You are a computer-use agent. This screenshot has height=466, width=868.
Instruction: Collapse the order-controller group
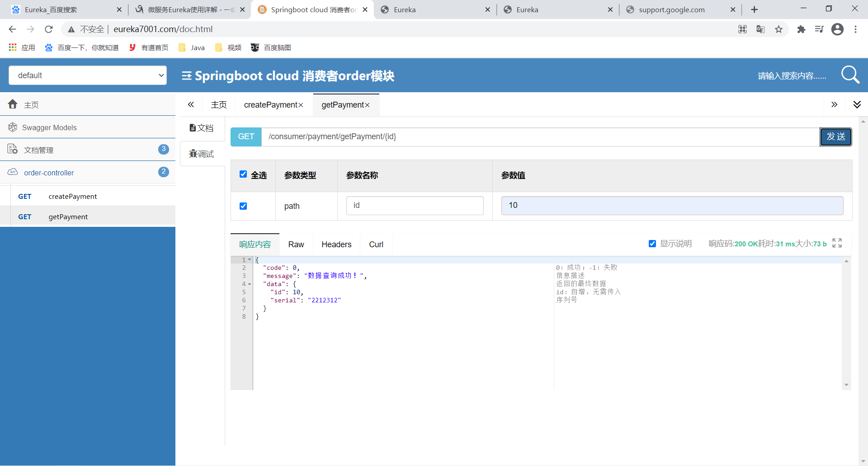point(88,172)
